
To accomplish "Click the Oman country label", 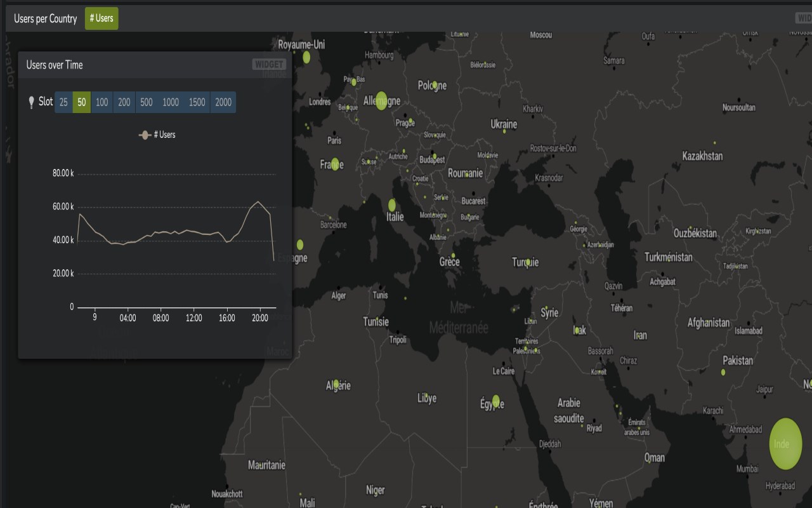I will tap(655, 457).
